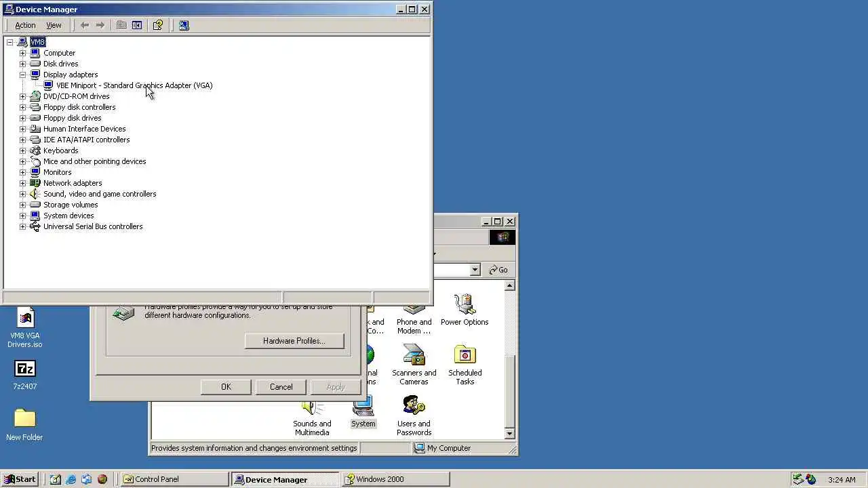This screenshot has width=868, height=488.
Task: Open the address bar dropdown in Control Panel
Action: click(x=475, y=270)
